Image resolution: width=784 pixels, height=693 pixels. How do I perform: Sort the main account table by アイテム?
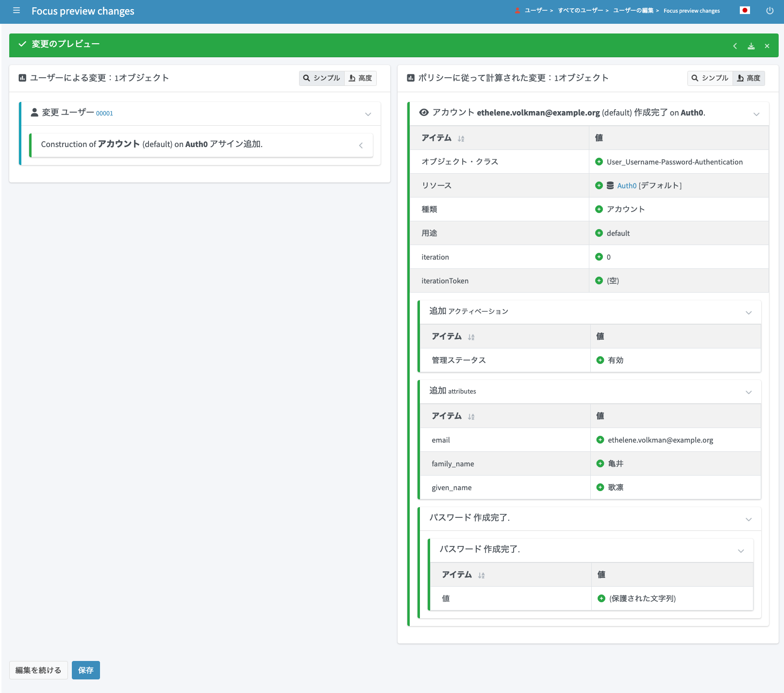(x=461, y=139)
